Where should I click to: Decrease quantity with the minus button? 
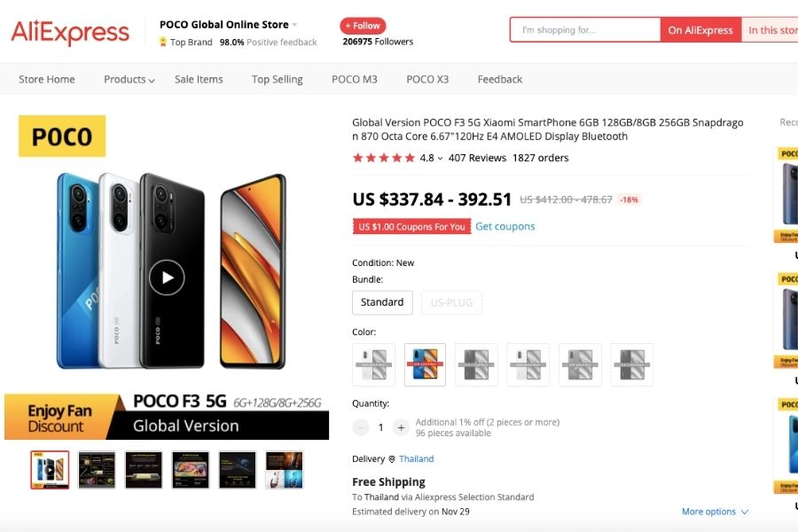tap(361, 427)
